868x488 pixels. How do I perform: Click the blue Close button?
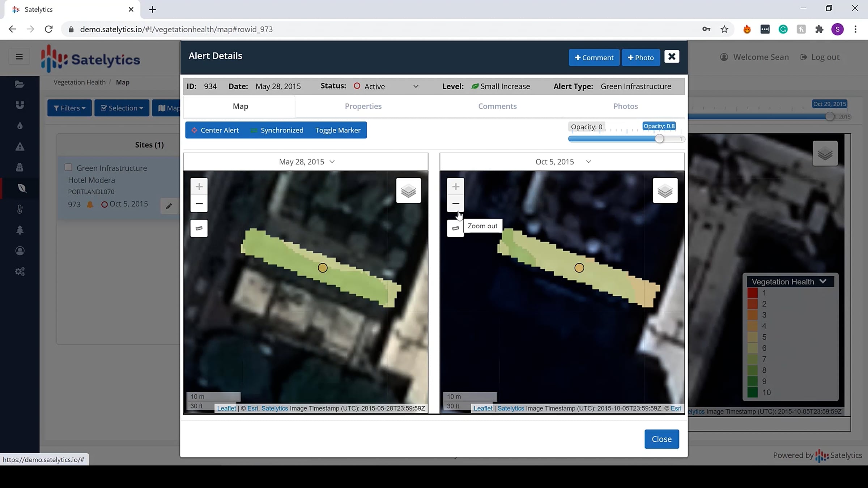661,439
